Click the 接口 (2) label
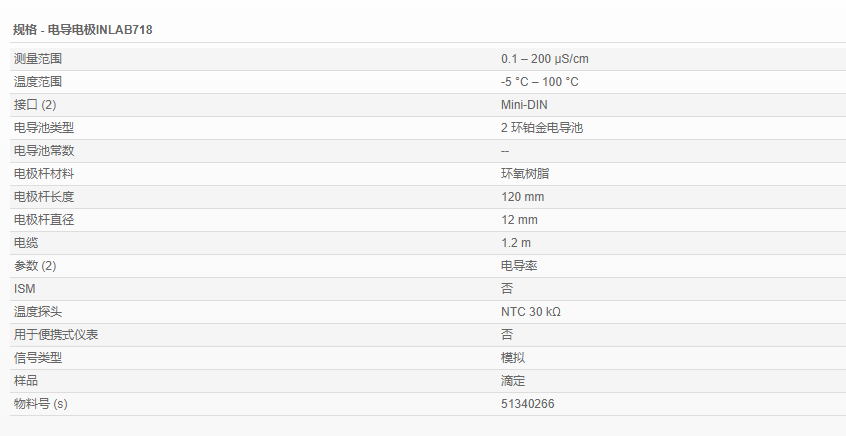 click(x=35, y=105)
